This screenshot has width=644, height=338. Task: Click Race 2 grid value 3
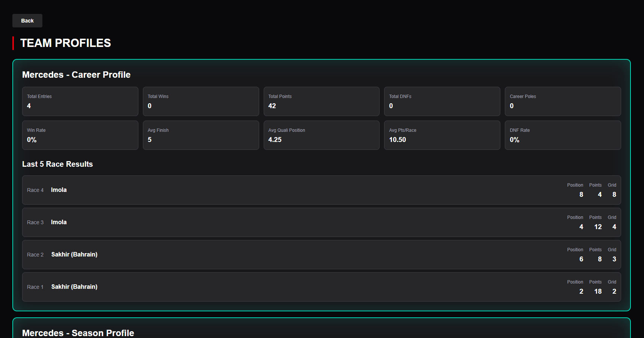[x=614, y=259]
